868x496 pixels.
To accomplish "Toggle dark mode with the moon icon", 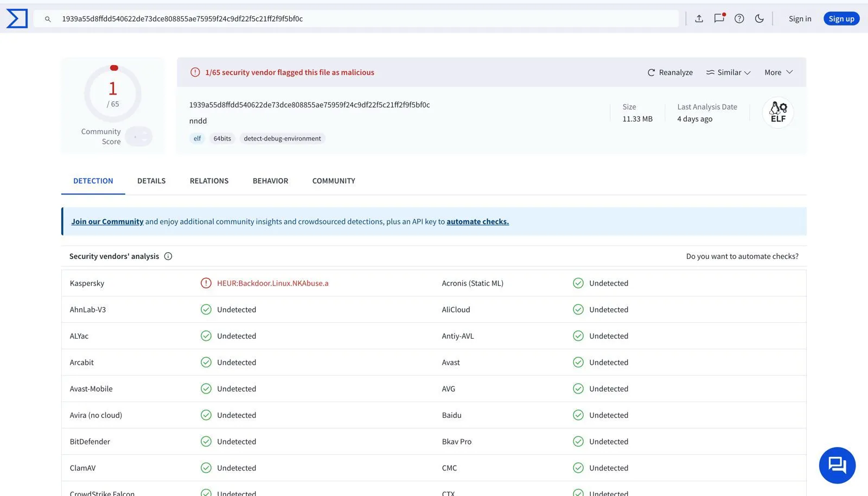I will pyautogui.click(x=759, y=18).
